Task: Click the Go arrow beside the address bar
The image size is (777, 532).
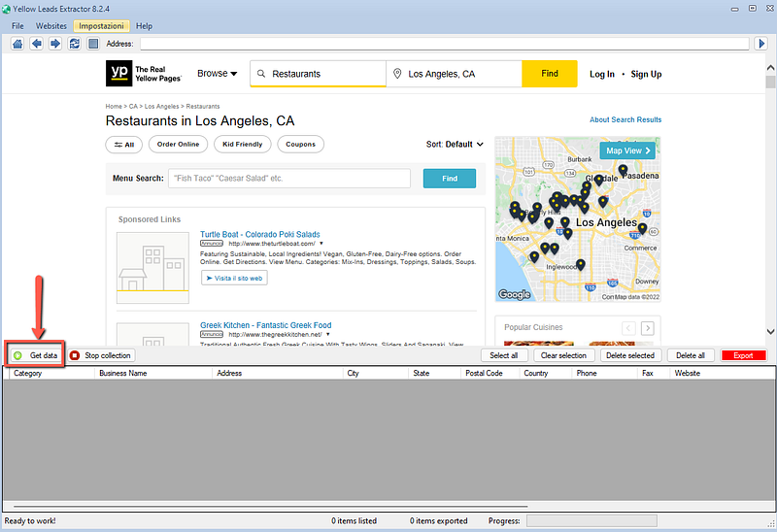Action: click(761, 44)
